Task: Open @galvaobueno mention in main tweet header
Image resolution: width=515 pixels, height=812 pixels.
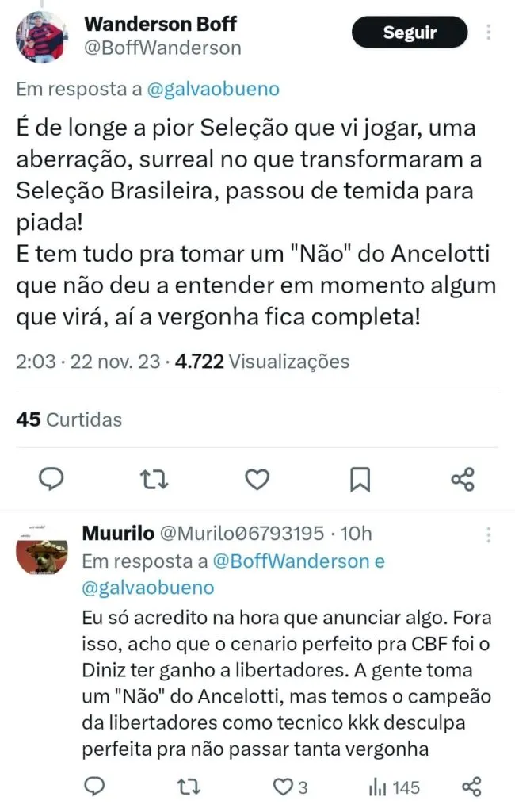Action: 213,89
